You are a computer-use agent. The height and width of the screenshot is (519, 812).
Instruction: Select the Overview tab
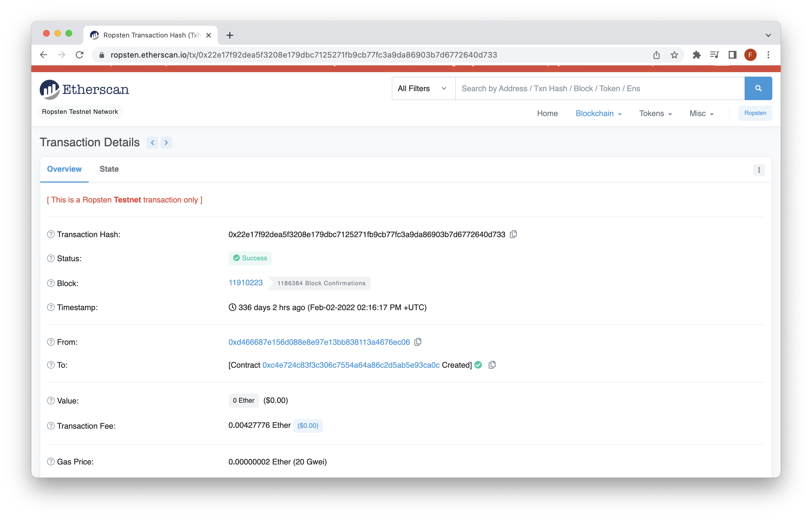click(64, 169)
